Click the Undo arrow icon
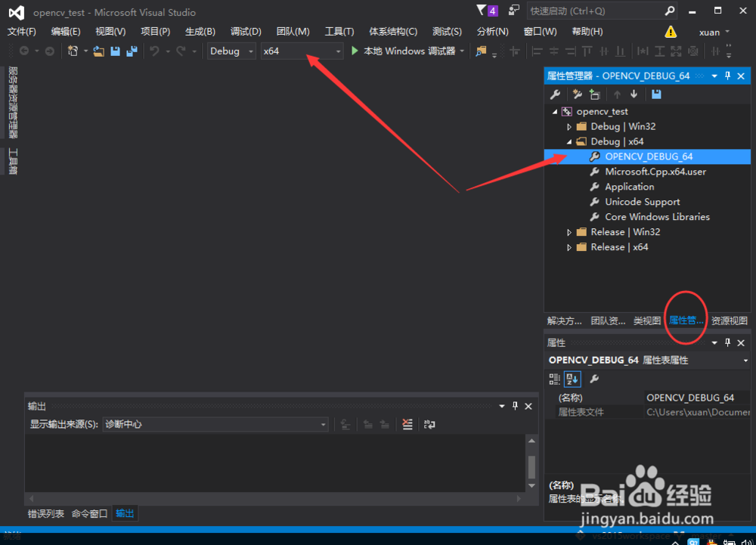The image size is (756, 545). coord(154,51)
